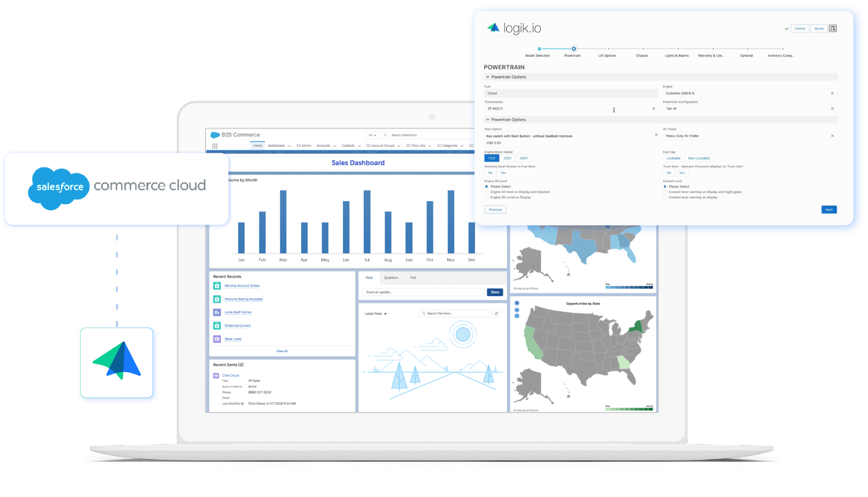Clear the Engine field Cummins QSB 6.7L
Screen dimensions: 868x497
click(x=832, y=93)
